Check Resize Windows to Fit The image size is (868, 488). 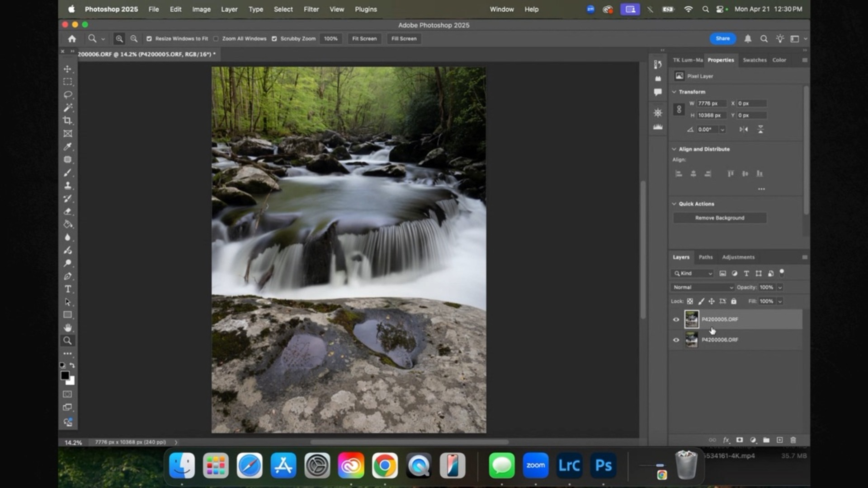[x=150, y=39]
